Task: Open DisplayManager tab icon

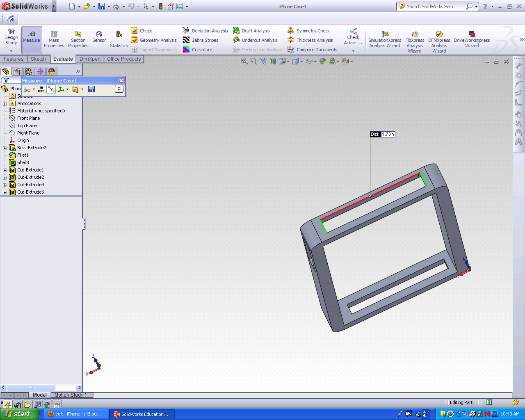Action: point(52,71)
